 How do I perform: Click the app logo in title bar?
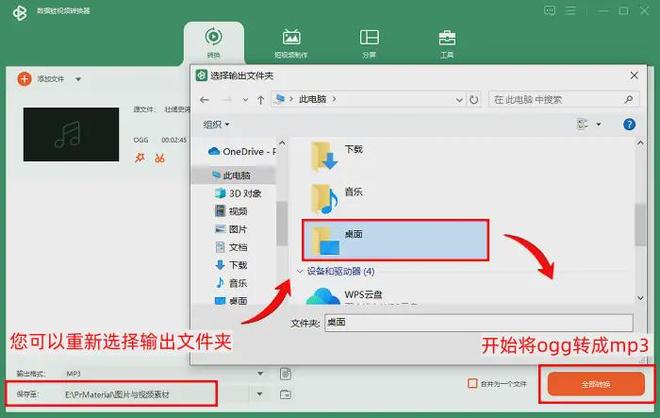pos(19,13)
